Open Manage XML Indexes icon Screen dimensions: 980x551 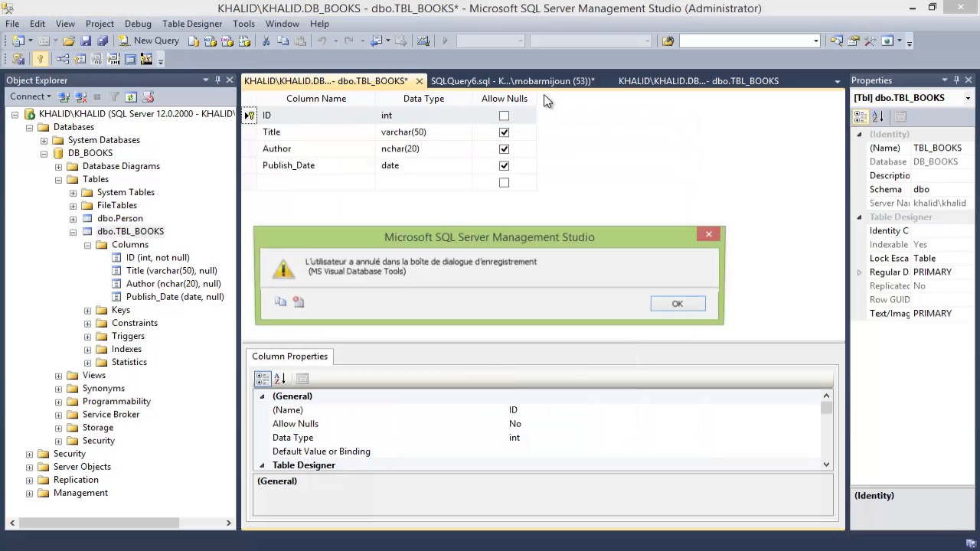[113, 59]
